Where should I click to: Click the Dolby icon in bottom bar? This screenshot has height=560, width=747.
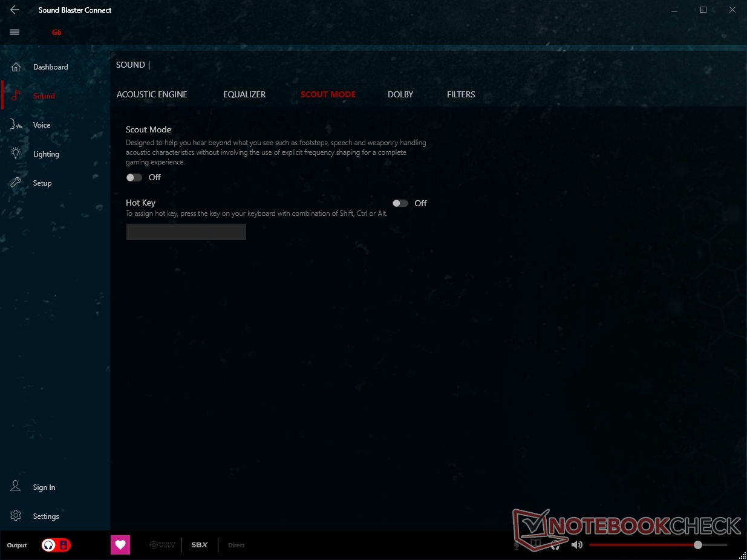coord(535,545)
